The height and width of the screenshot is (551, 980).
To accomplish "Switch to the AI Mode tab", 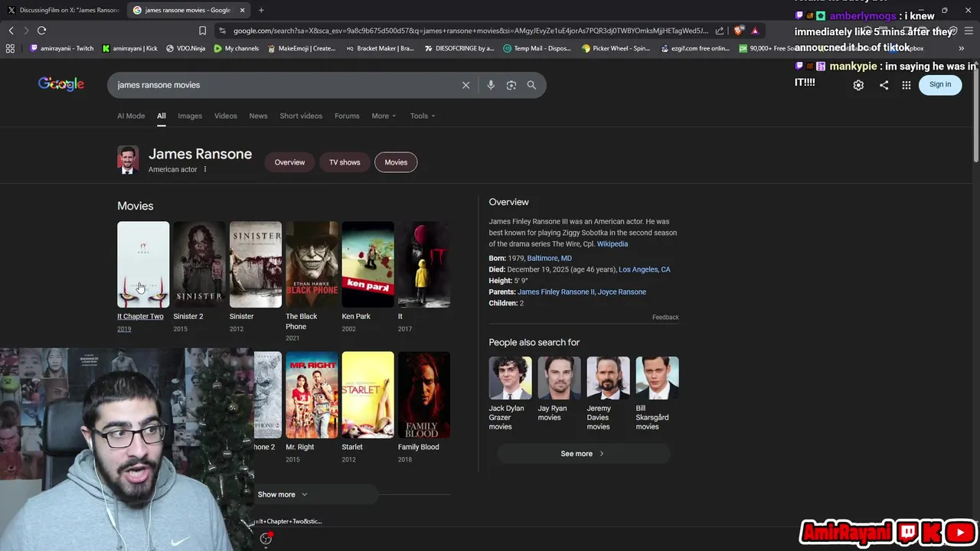I will [x=131, y=116].
